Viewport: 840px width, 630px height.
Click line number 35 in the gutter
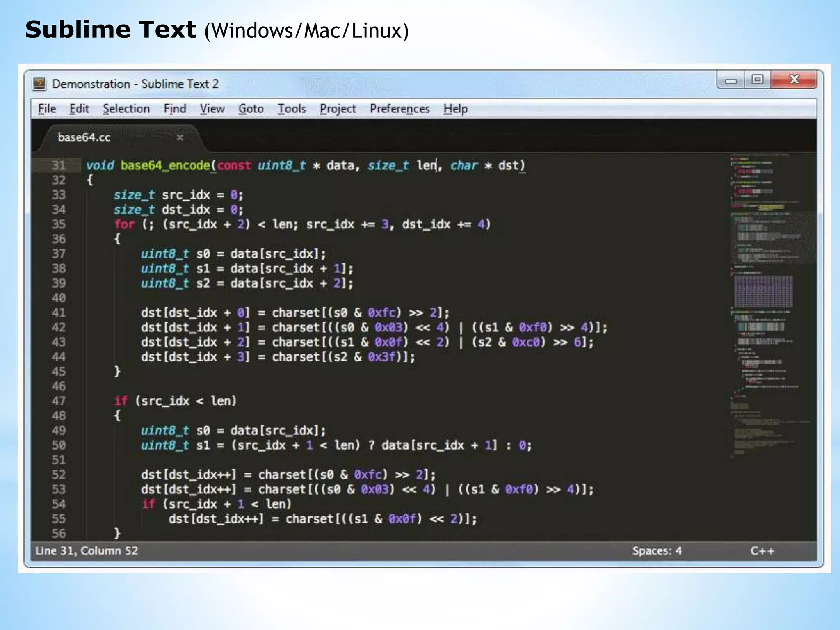click(x=58, y=224)
